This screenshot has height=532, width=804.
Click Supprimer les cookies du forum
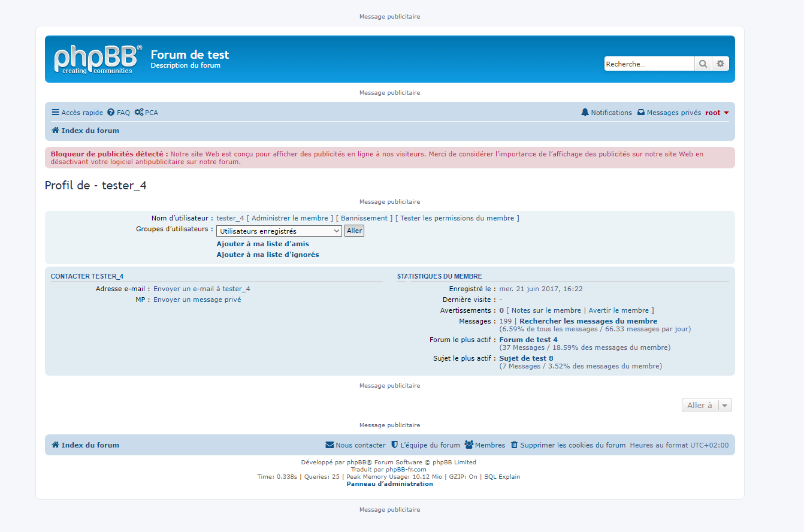click(x=567, y=445)
